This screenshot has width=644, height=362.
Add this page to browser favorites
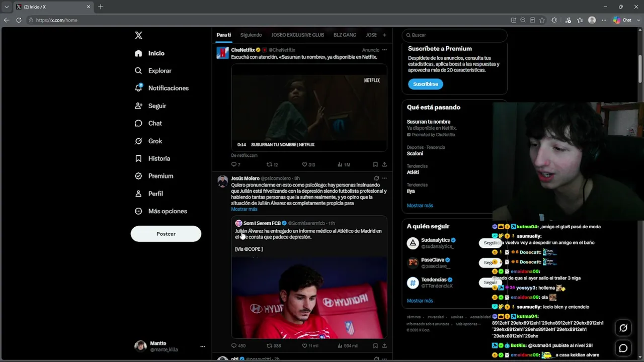click(x=542, y=20)
